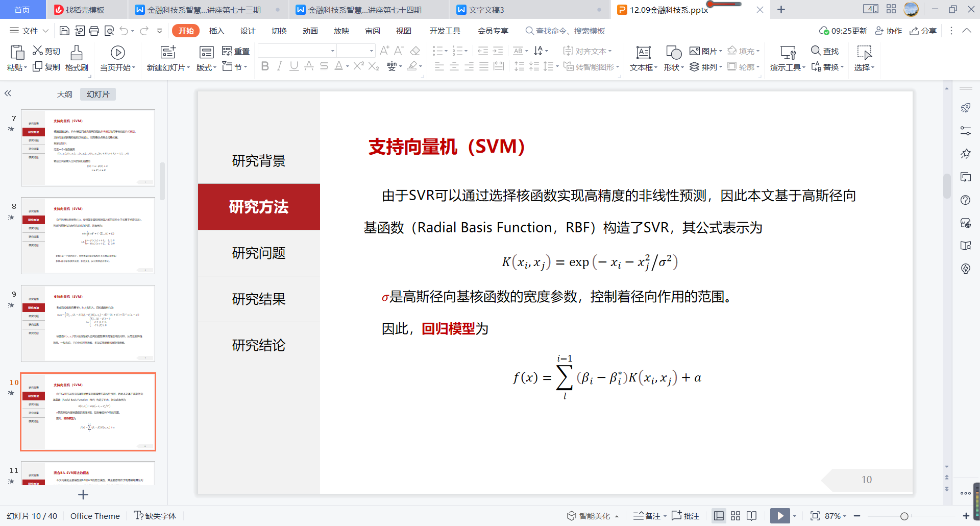Decrease indent level icon
980x526 pixels.
tap(483, 51)
